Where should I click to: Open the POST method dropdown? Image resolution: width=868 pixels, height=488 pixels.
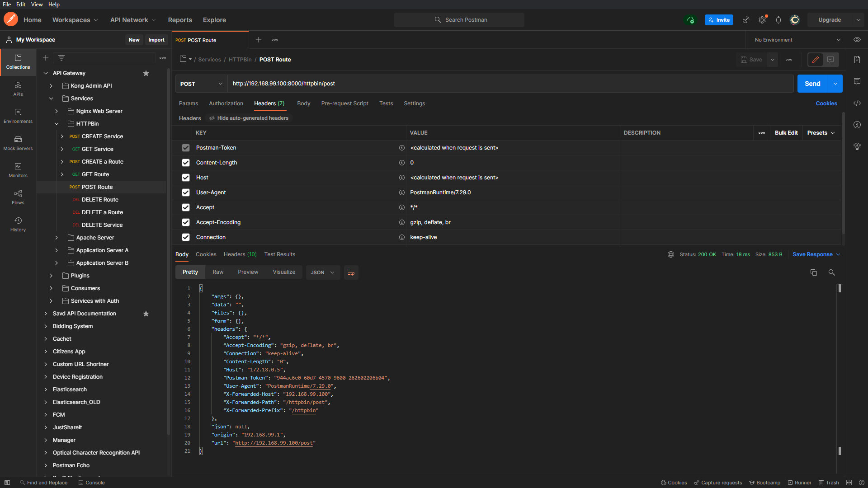[201, 84]
